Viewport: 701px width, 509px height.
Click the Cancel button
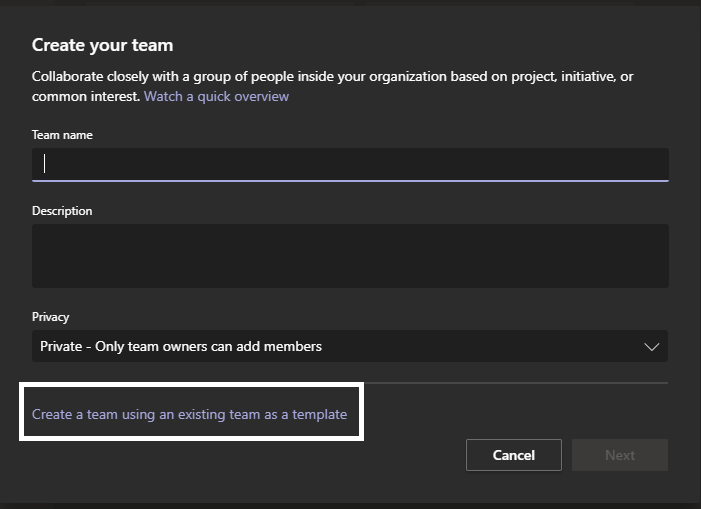point(514,455)
